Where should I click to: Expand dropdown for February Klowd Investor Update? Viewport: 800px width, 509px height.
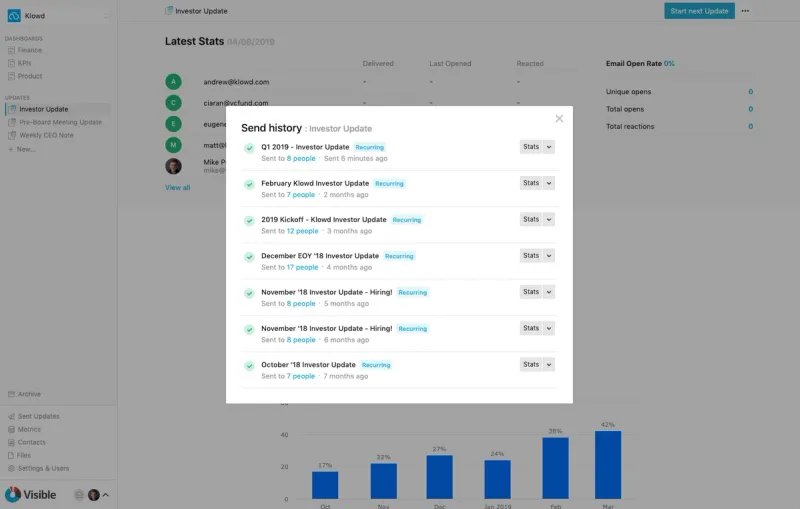coord(549,183)
